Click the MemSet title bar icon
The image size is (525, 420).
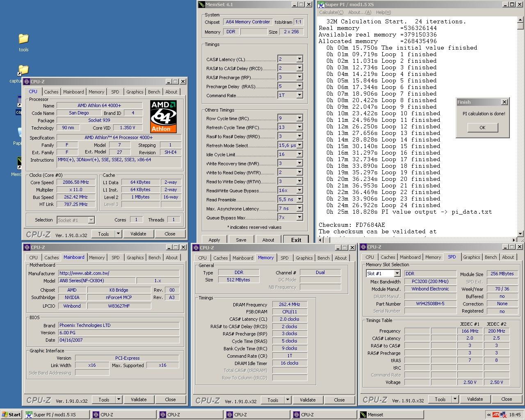click(x=201, y=5)
